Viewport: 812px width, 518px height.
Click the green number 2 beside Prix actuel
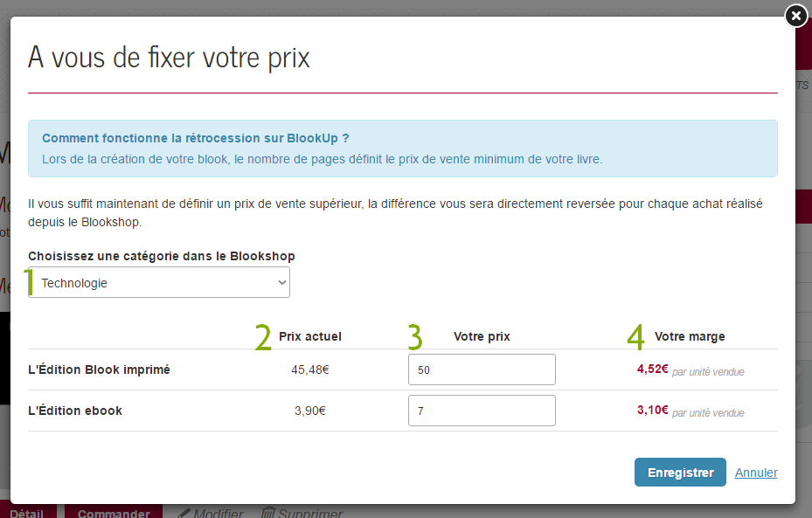[263, 337]
